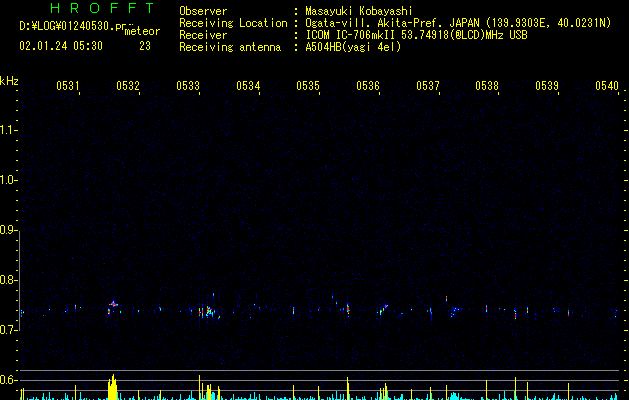The width and height of the screenshot is (629, 400).
Task: Click the 0536 time marker
Action: click(x=368, y=86)
